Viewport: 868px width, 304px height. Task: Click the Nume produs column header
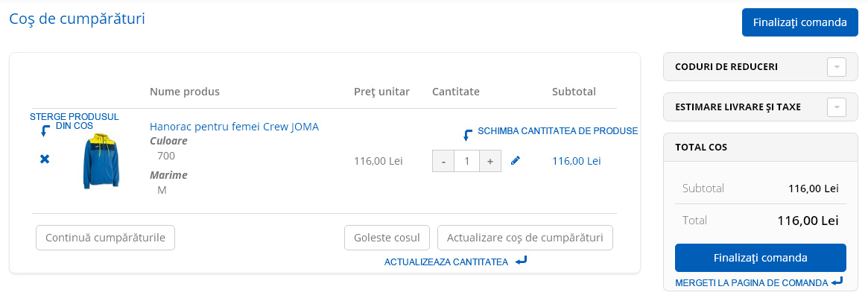(184, 92)
